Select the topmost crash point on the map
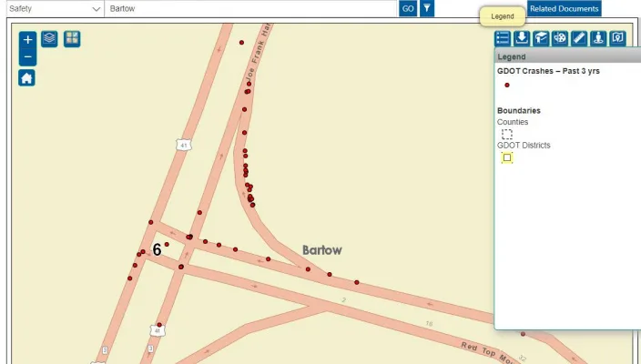Image resolution: width=641 pixels, height=364 pixels. click(x=241, y=43)
